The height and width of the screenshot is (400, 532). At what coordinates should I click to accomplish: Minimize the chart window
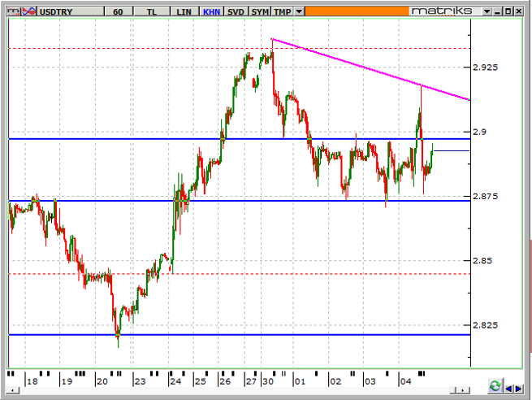(498, 11)
